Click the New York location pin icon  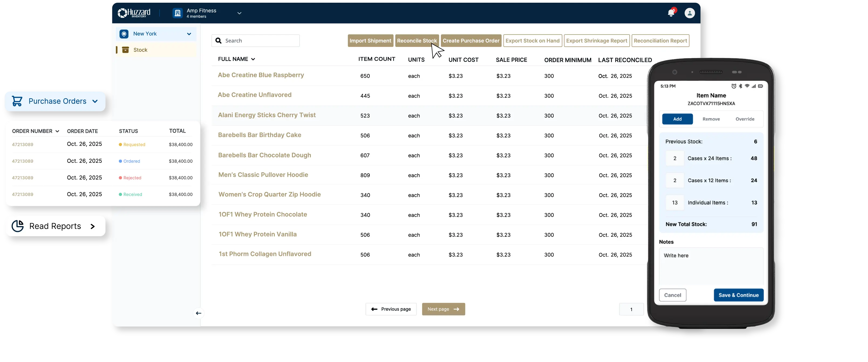124,34
